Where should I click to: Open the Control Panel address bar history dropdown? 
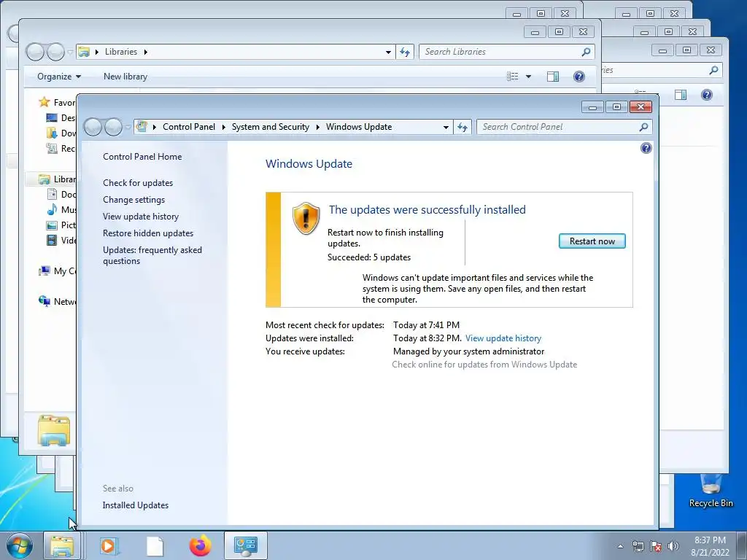446,127
